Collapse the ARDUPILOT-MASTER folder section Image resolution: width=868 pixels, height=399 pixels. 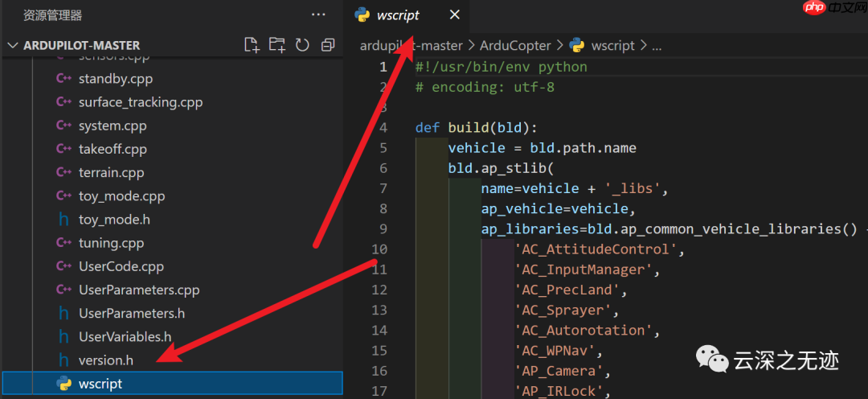[x=12, y=46]
